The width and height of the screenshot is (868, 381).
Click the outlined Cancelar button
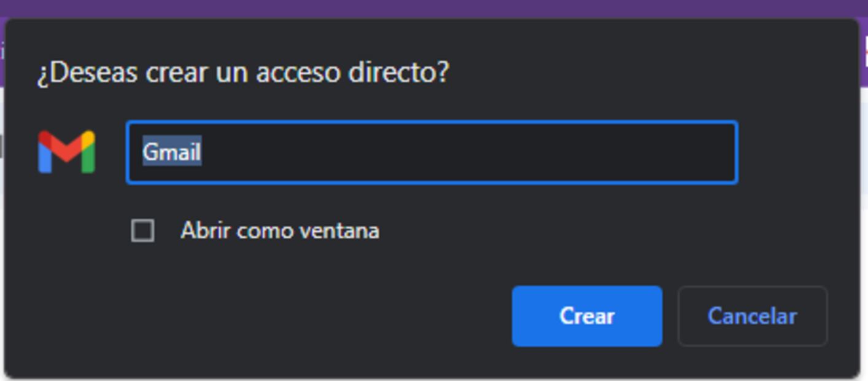pyautogui.click(x=752, y=316)
